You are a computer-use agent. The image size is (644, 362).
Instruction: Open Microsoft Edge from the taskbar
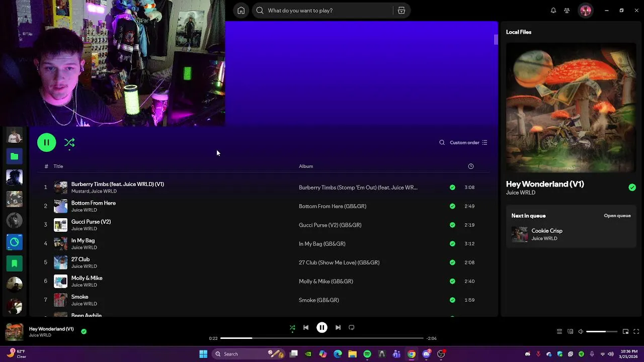click(338, 354)
